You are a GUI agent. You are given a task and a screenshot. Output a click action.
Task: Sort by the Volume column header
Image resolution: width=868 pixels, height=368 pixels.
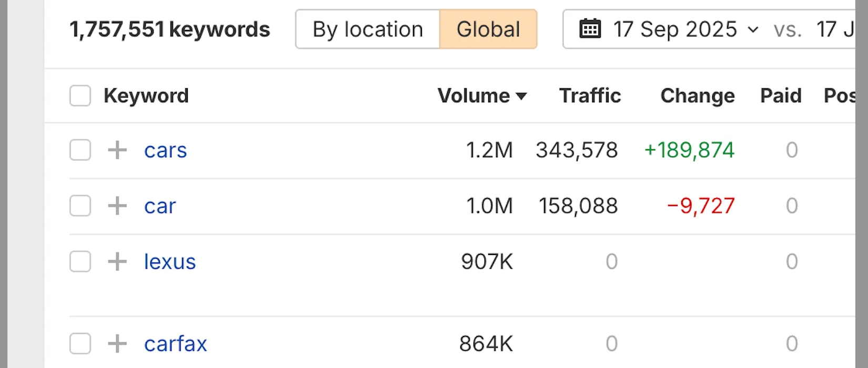point(482,96)
